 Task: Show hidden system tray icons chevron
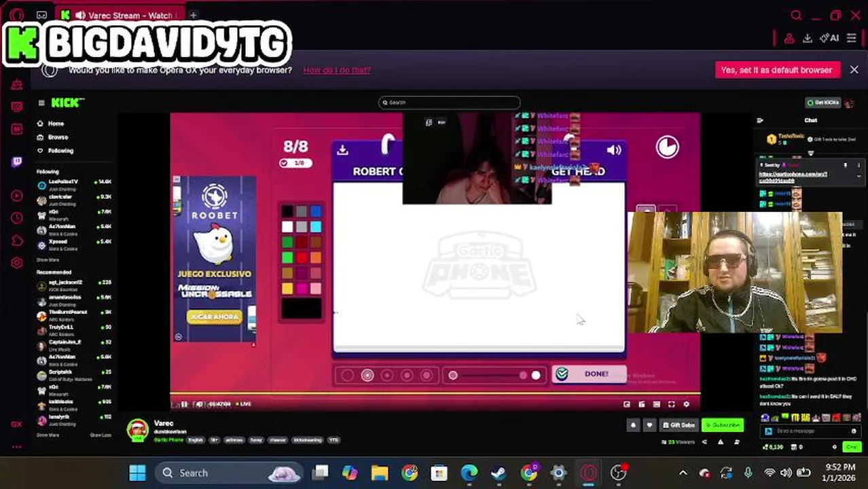(683, 473)
